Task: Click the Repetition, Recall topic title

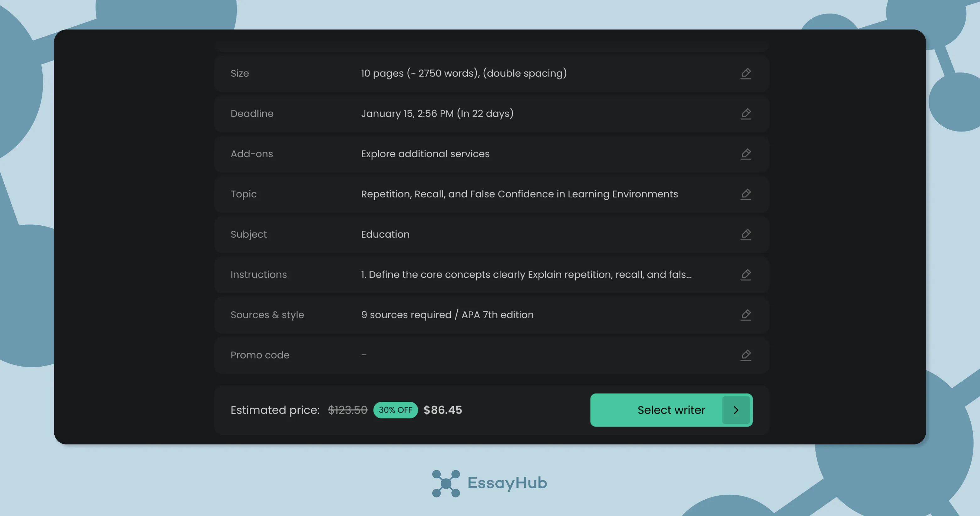Action: click(x=519, y=194)
